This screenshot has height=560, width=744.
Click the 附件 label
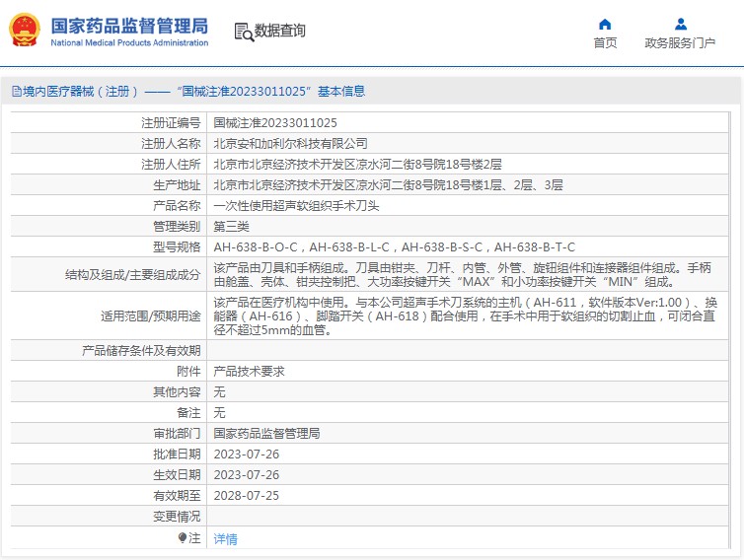[188, 372]
